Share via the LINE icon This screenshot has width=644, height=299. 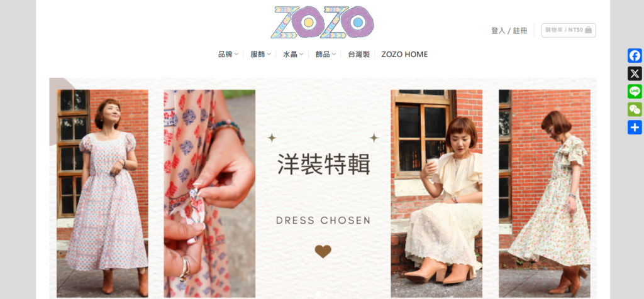635,92
